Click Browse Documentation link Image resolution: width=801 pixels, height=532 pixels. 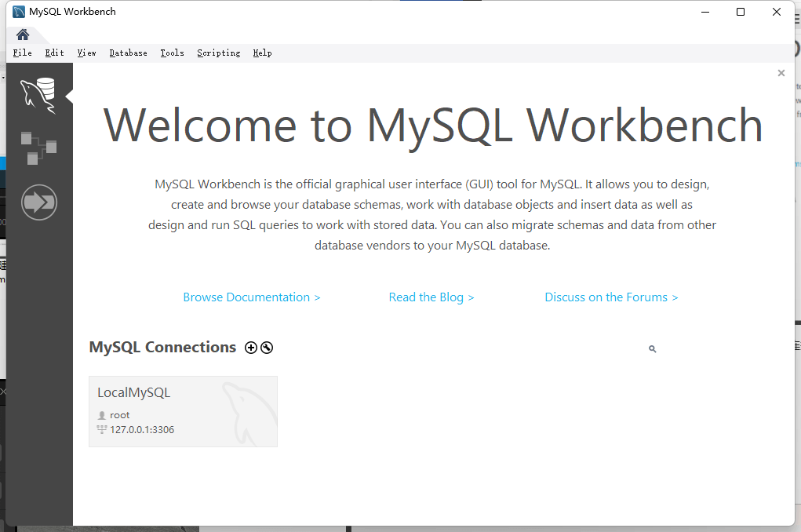[252, 297]
